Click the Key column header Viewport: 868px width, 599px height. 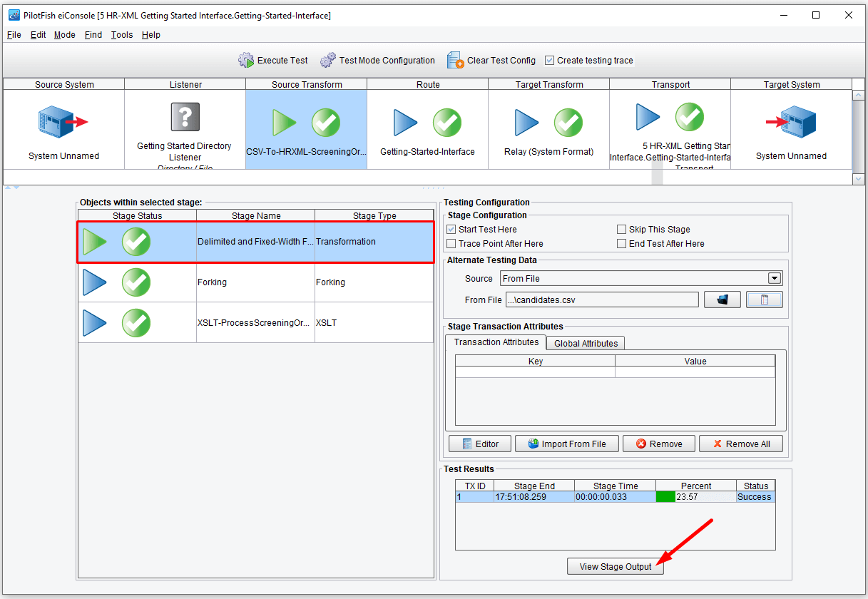536,361
